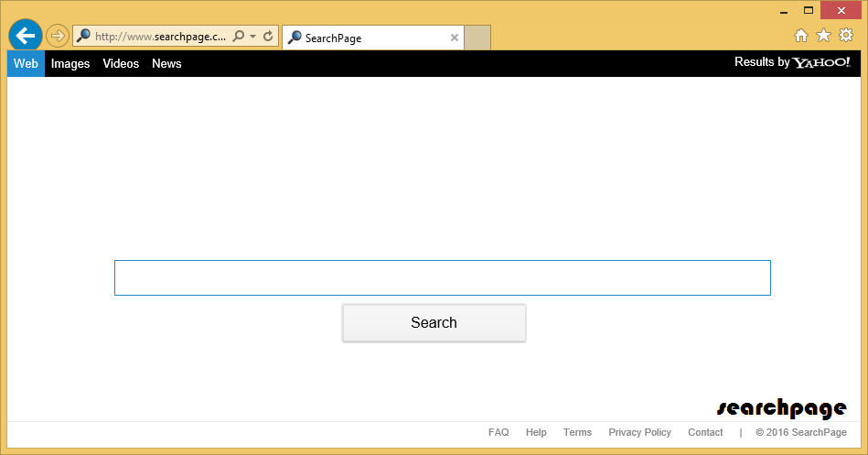Open the Home page icon

pyautogui.click(x=800, y=36)
